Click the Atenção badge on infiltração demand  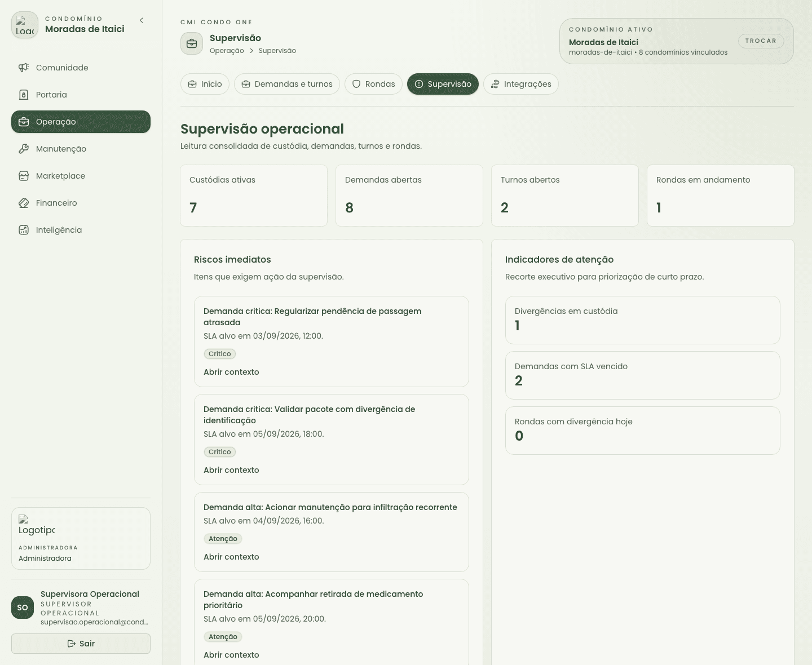tap(223, 539)
